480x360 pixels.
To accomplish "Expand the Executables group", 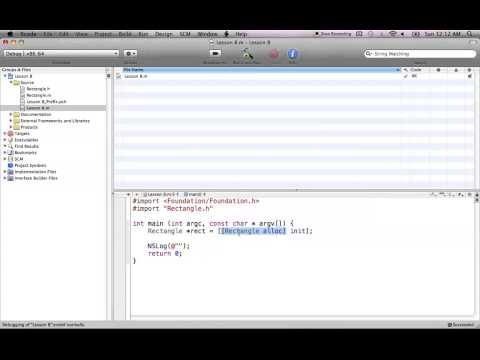I will click(5, 140).
